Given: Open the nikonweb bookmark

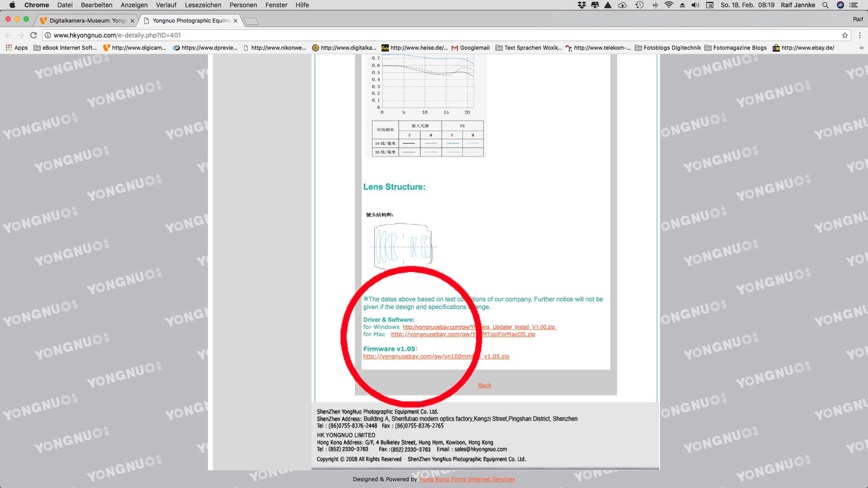Looking at the screenshot, I should 275,48.
